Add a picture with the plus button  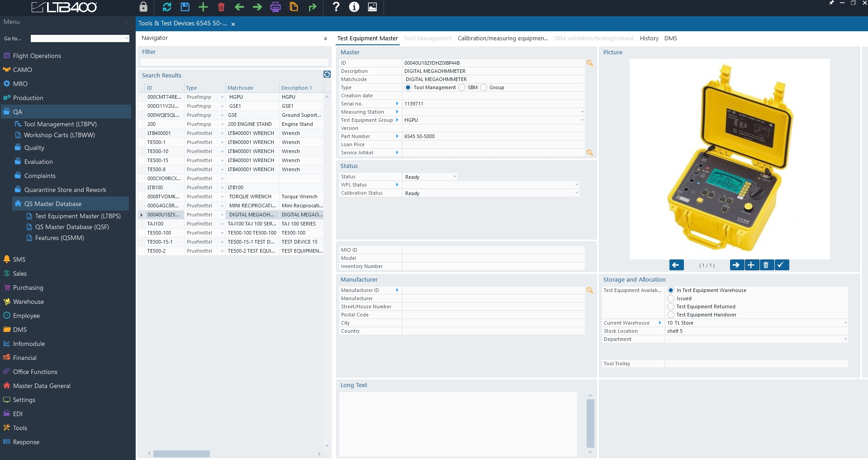pos(751,265)
